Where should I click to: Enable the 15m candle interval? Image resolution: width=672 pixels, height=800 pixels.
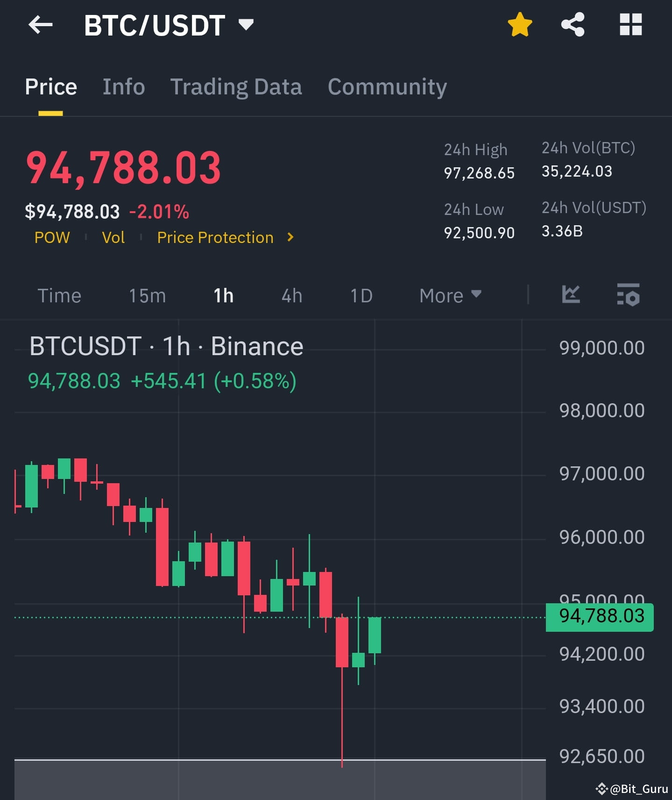point(147,295)
